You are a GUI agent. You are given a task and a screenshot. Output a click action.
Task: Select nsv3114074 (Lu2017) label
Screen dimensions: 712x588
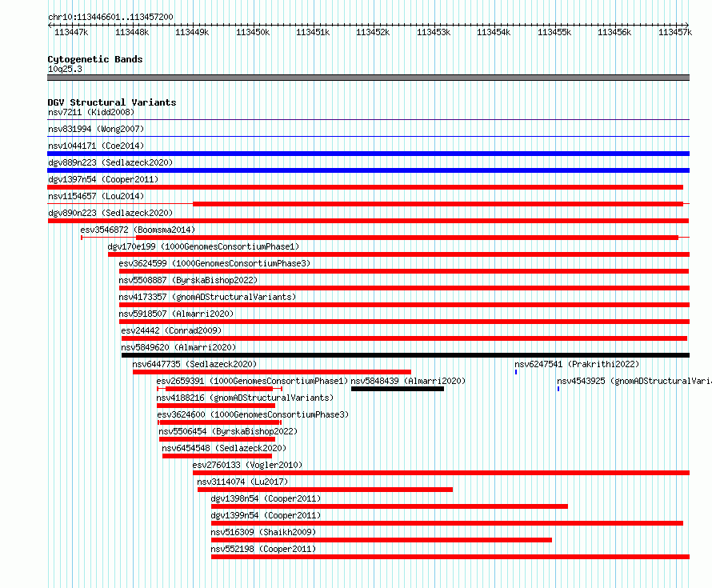pos(242,482)
